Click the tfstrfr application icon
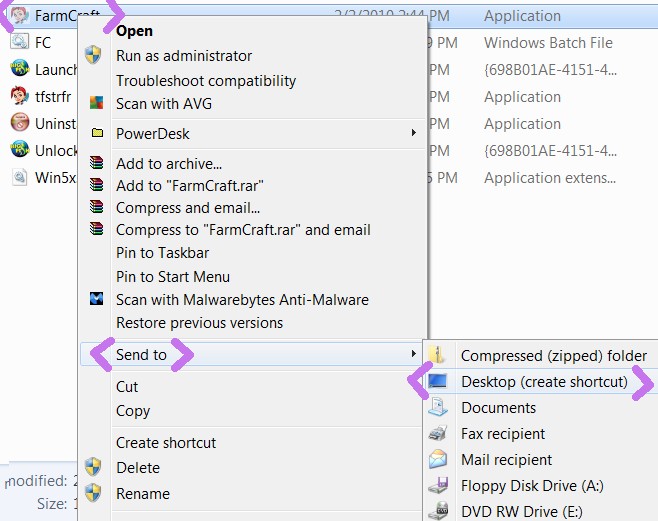658x521 pixels. click(20, 96)
